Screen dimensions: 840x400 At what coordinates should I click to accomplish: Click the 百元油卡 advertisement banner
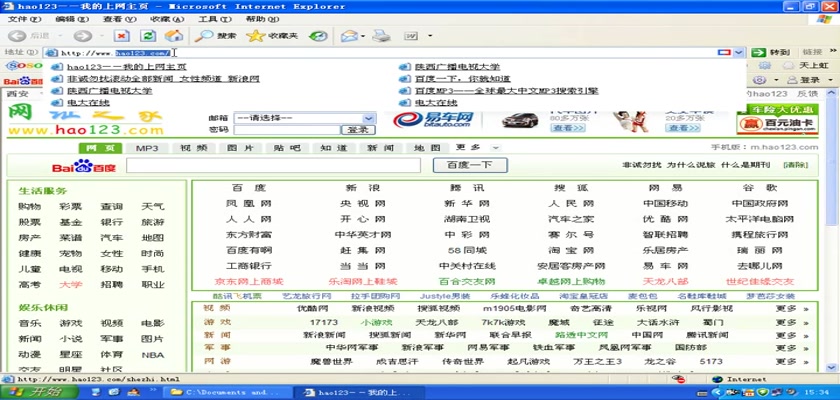[x=777, y=119]
